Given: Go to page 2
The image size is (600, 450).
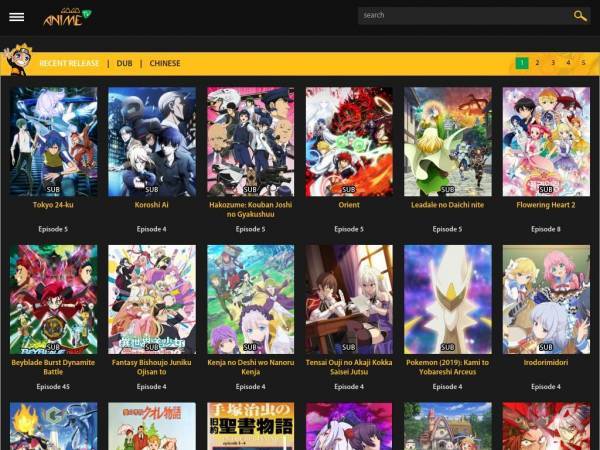Looking at the screenshot, I should coord(537,63).
